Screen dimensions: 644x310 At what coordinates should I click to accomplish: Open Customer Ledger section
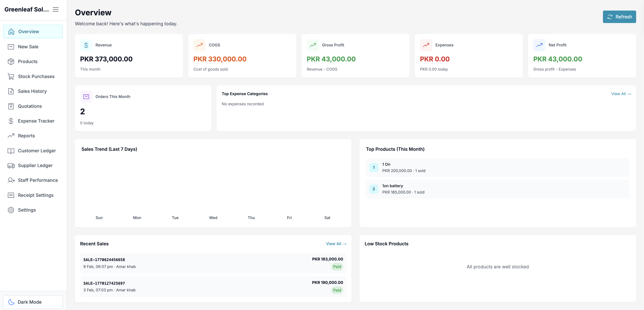pos(33,151)
